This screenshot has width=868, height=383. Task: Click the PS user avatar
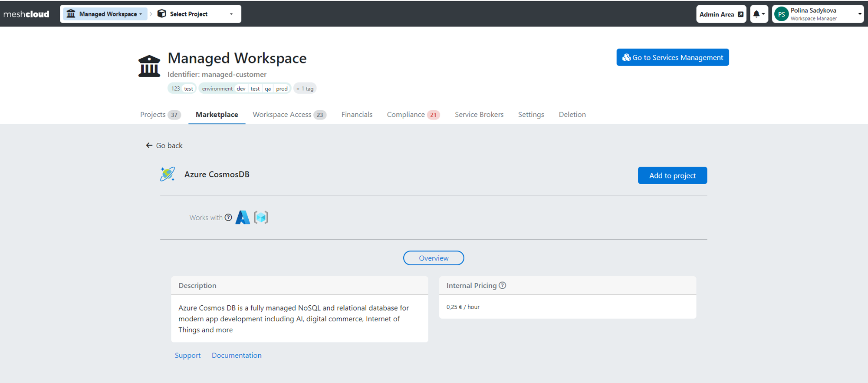781,14
